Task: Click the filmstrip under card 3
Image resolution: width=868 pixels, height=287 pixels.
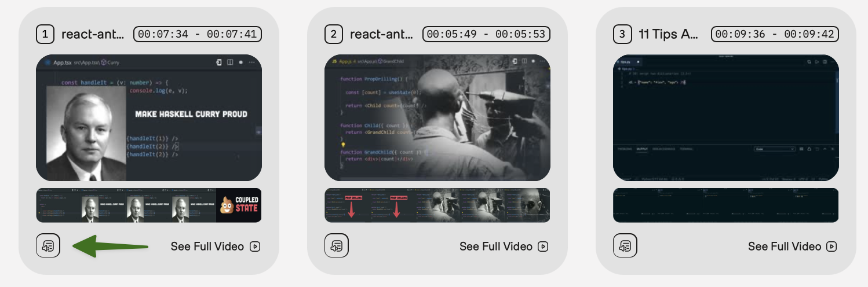Action: tap(726, 205)
